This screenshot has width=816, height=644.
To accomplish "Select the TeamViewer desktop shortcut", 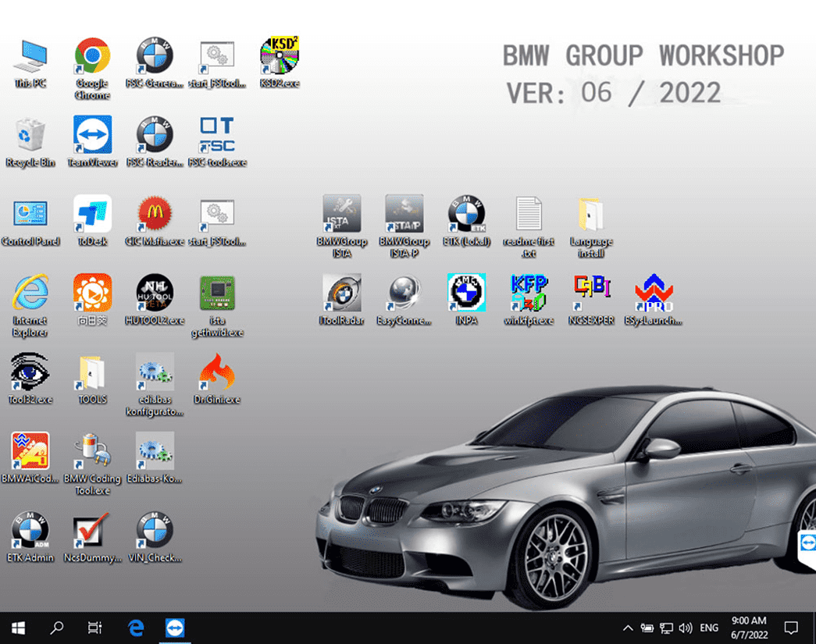I will pos(92,142).
